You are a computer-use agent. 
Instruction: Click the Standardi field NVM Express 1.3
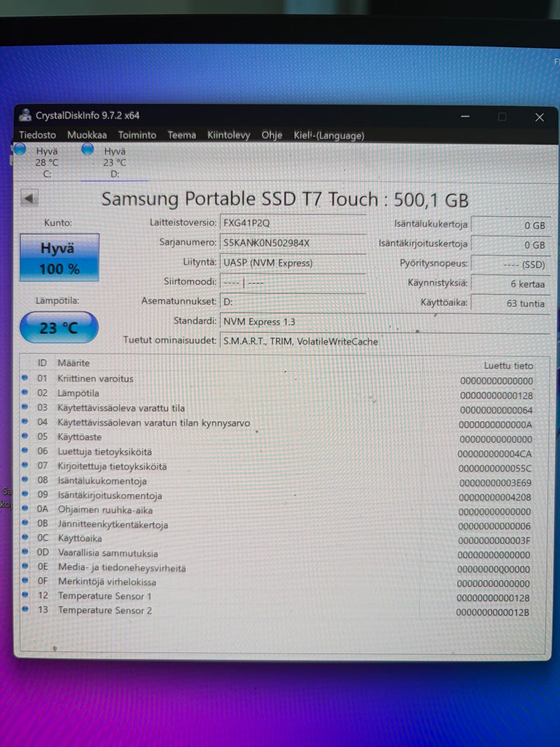pyautogui.click(x=385, y=322)
